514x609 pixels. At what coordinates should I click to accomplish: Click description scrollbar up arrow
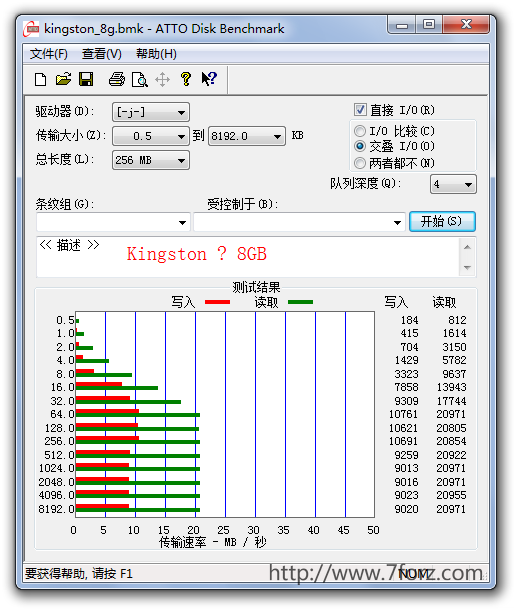coord(467,247)
